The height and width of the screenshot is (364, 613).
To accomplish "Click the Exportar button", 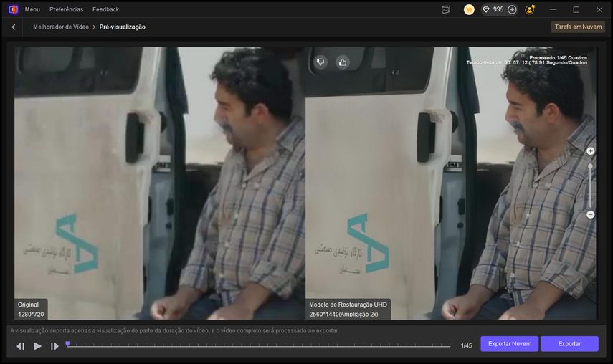I will coord(569,344).
